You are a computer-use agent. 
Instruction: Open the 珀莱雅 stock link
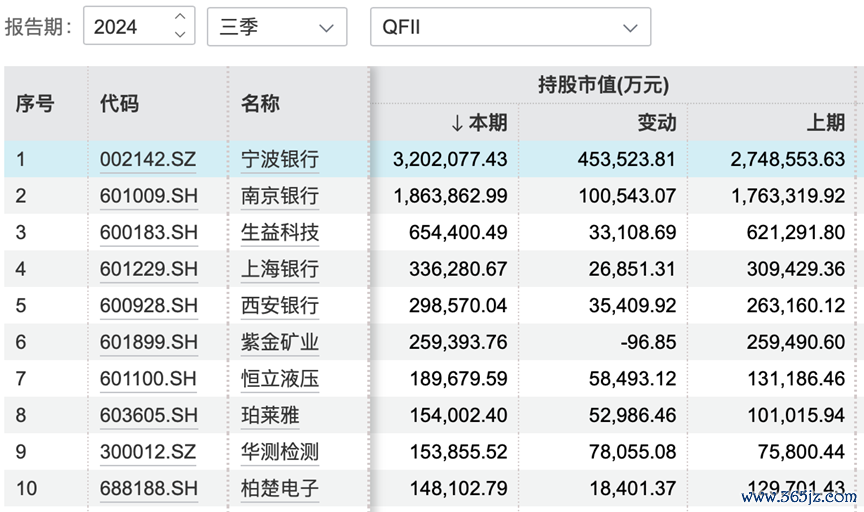(x=270, y=415)
